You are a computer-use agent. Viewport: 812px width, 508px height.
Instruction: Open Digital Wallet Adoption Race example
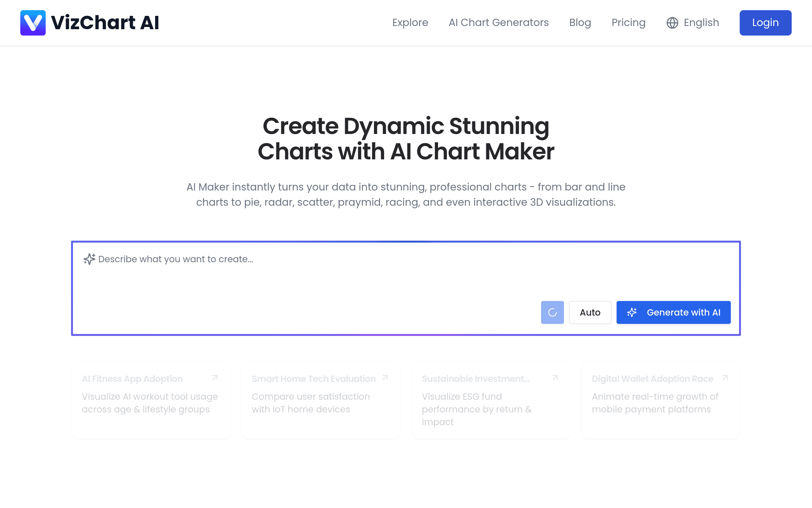pos(661,400)
